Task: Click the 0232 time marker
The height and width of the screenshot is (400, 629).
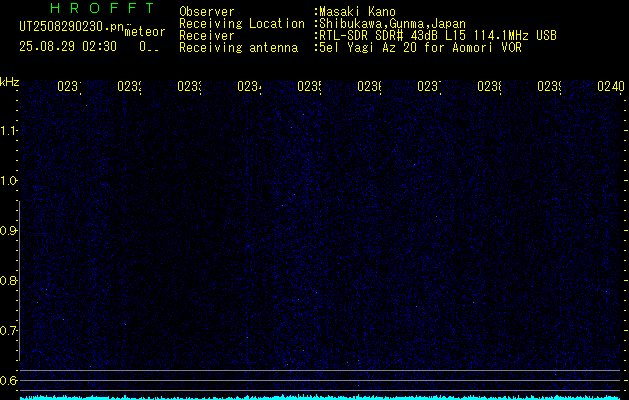Action: 129,86
